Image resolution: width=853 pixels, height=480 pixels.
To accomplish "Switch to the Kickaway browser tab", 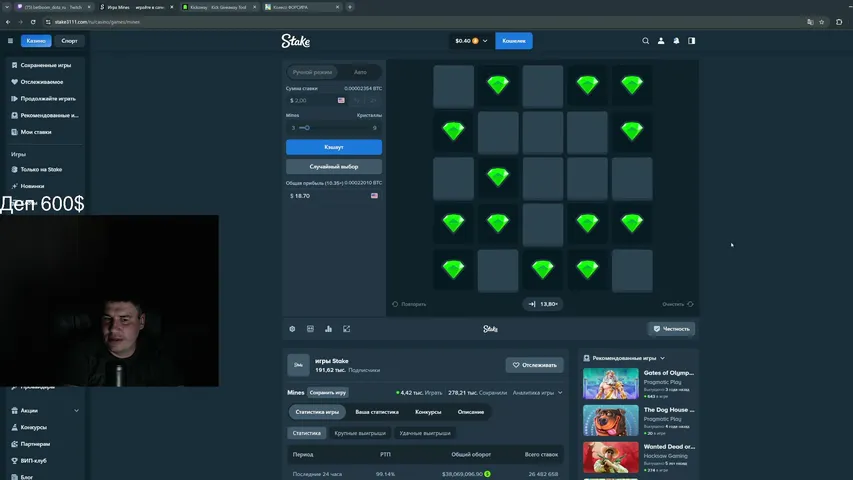I will (218, 7).
